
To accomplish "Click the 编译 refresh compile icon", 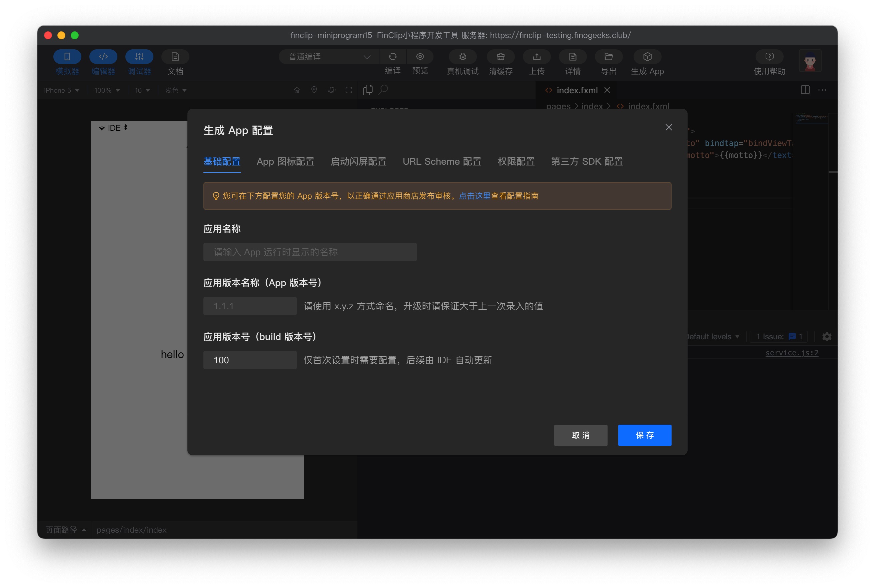I will [393, 57].
